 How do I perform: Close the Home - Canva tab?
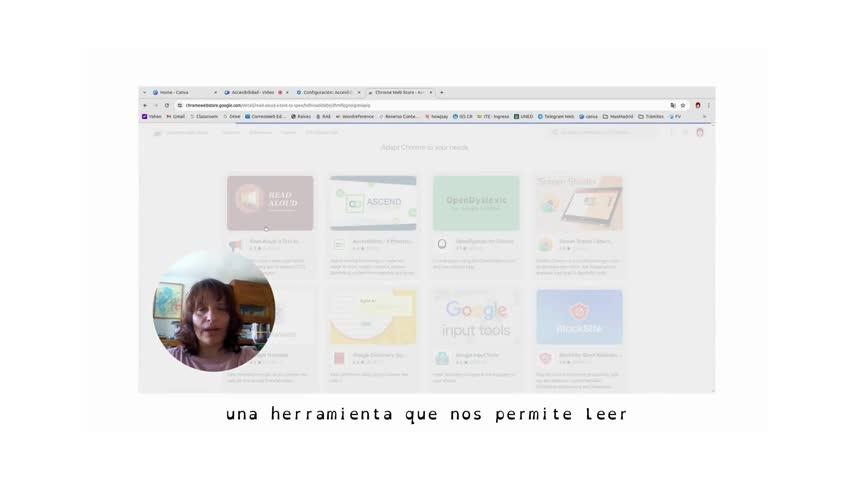[215, 93]
